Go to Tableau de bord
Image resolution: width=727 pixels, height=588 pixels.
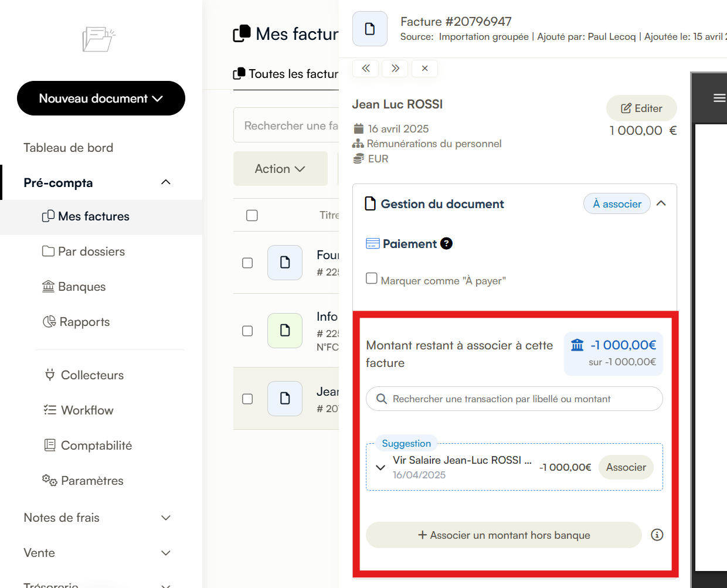click(69, 148)
